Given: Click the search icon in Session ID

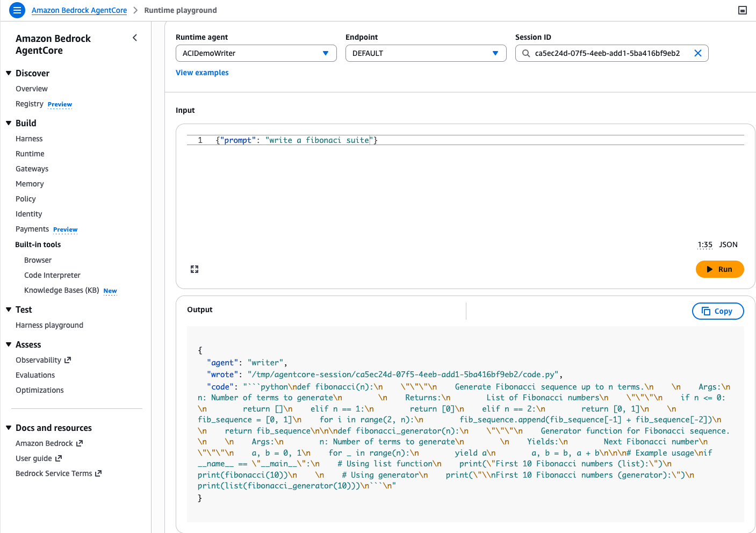Looking at the screenshot, I should [x=526, y=53].
